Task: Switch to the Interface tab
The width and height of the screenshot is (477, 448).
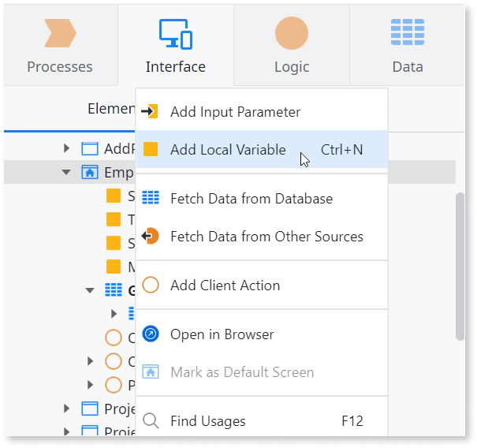Action: [x=175, y=46]
